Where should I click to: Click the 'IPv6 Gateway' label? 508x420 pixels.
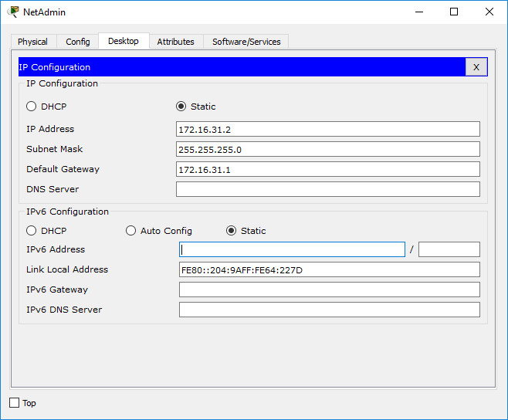57,290
